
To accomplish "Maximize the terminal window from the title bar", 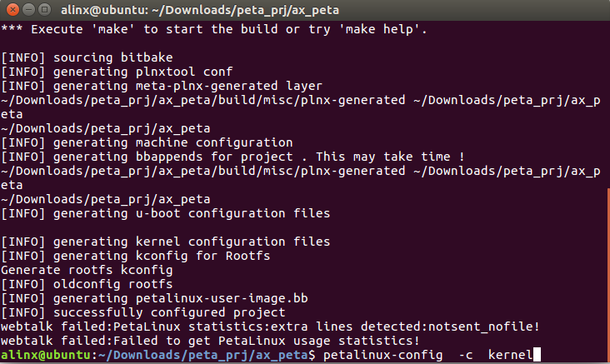I will pyautogui.click(x=45, y=9).
